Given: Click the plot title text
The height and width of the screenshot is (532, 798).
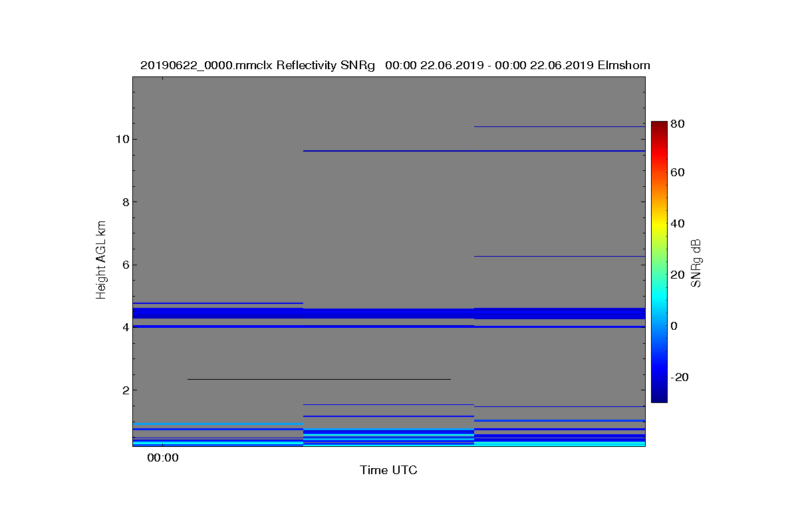Looking at the screenshot, I should [x=395, y=65].
